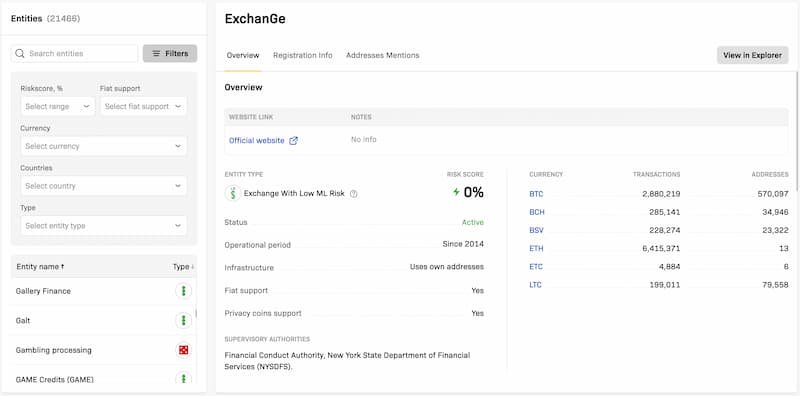This screenshot has width=800, height=396.
Task: Click the Active status value
Action: point(472,222)
